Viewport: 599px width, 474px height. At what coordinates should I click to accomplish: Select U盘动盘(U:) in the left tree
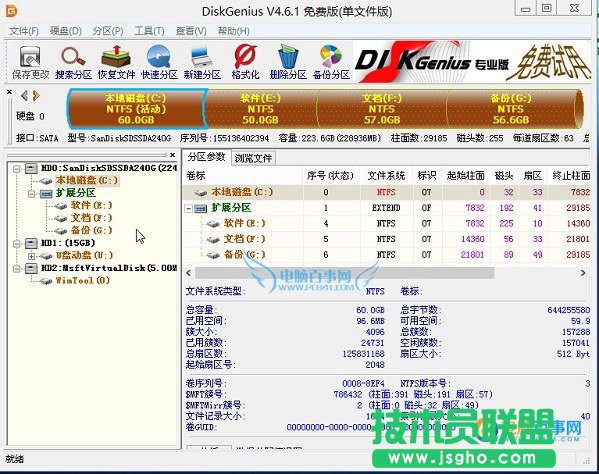tap(84, 255)
